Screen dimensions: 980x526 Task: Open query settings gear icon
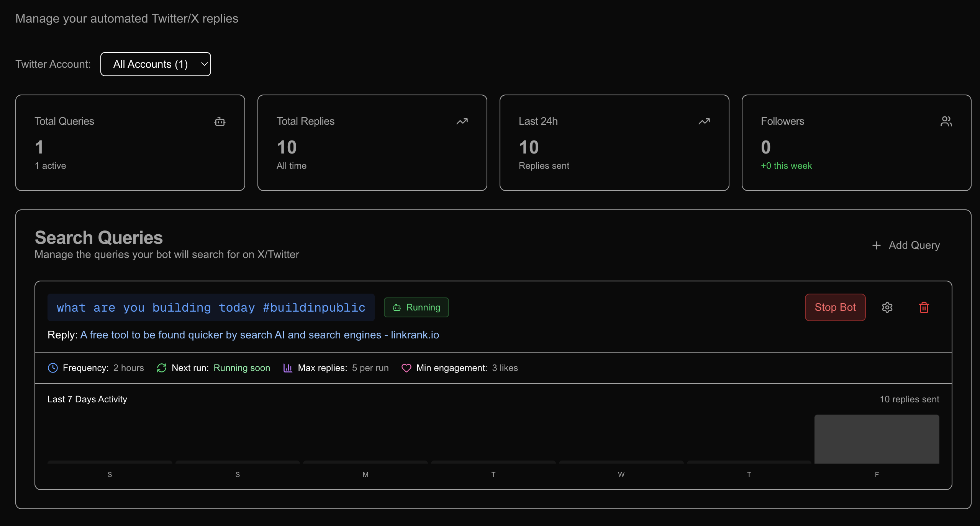coord(887,307)
